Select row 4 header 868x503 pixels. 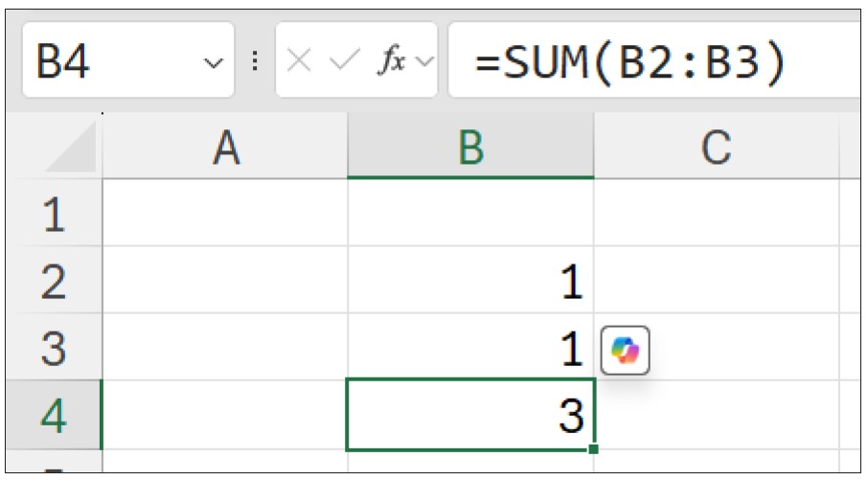(x=54, y=417)
